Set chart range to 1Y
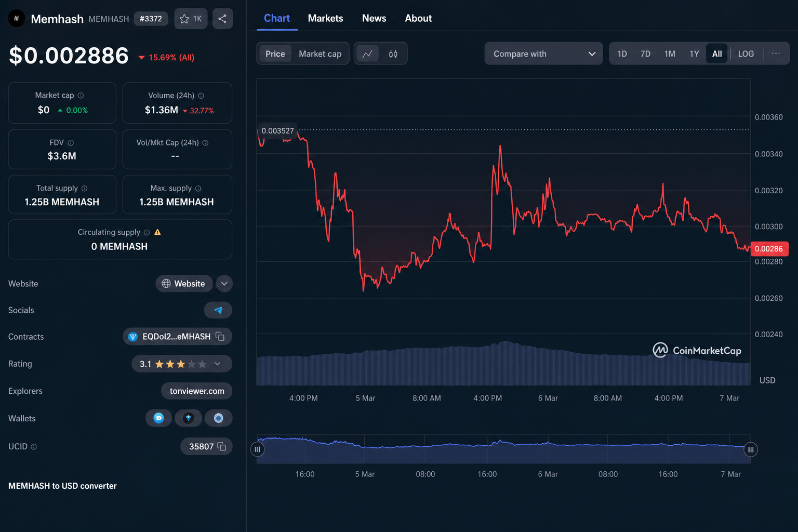The image size is (798, 532). click(x=694, y=54)
